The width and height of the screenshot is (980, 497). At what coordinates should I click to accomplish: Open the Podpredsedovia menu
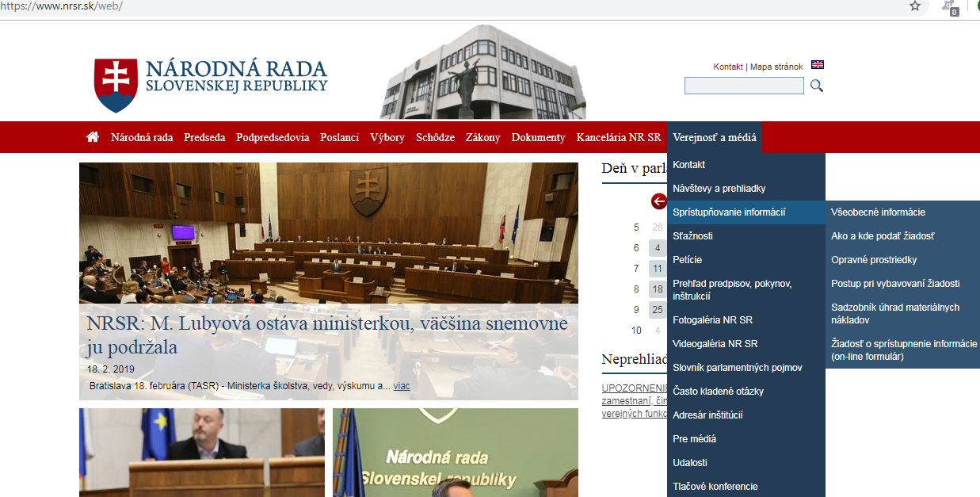(x=273, y=137)
